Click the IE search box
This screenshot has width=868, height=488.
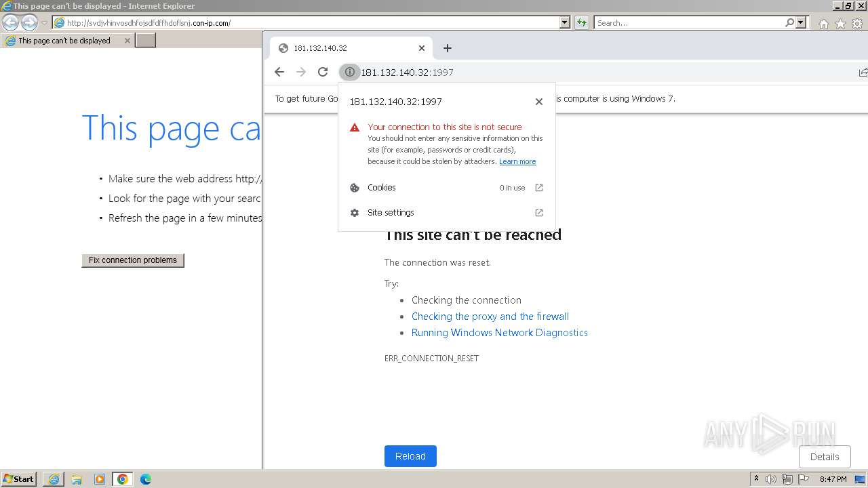click(x=689, y=22)
